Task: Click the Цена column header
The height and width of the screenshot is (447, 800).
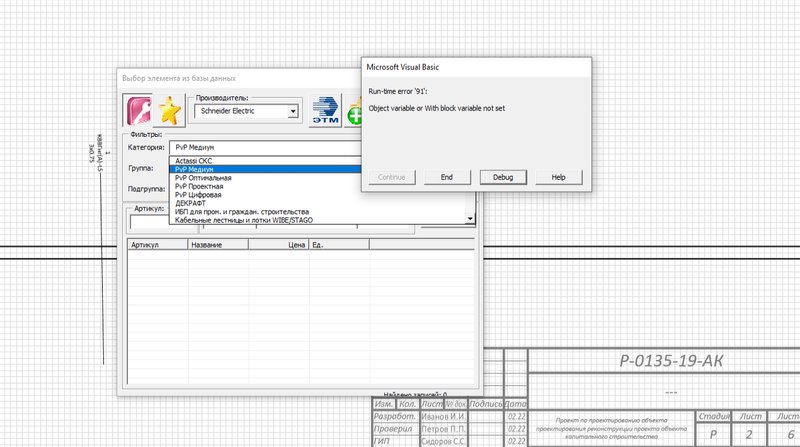Action: [279, 245]
